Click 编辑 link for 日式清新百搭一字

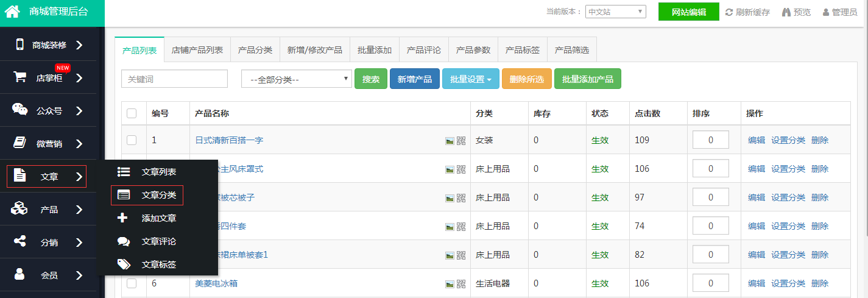[x=756, y=140]
